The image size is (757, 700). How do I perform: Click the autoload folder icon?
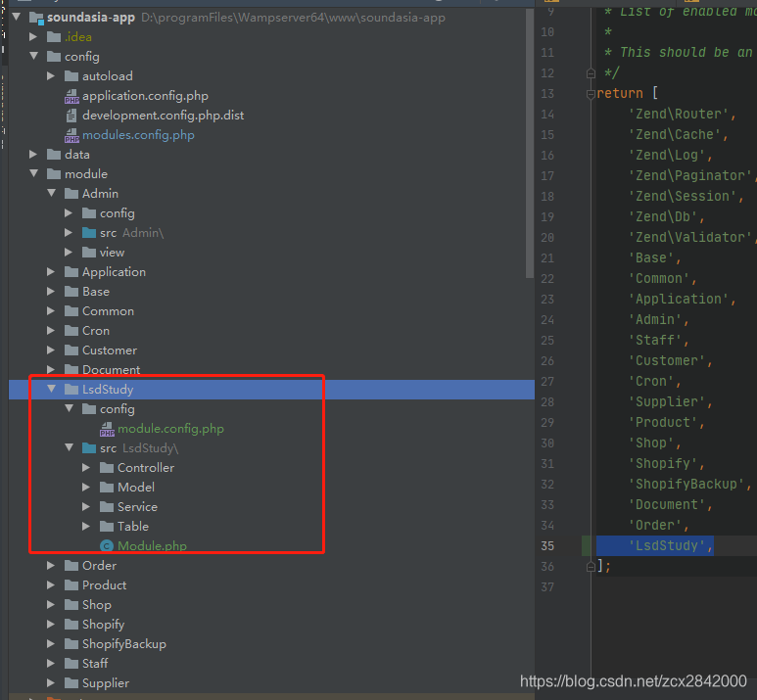[71, 75]
